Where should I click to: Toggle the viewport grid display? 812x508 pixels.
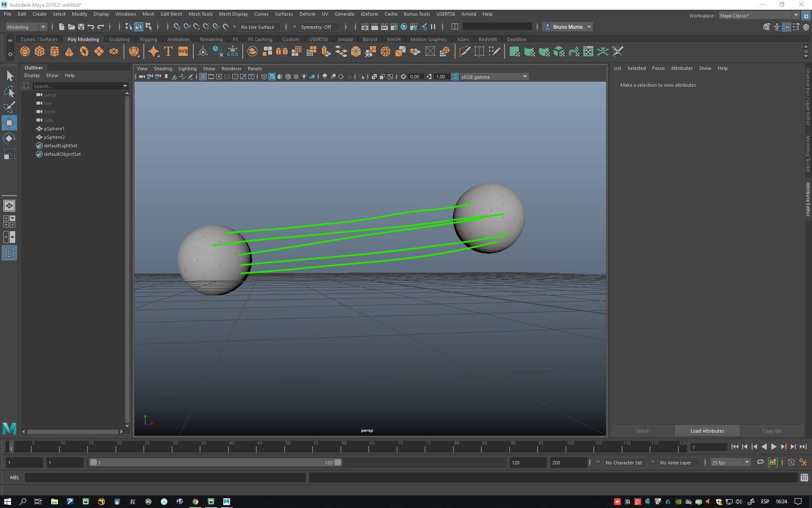[203, 77]
